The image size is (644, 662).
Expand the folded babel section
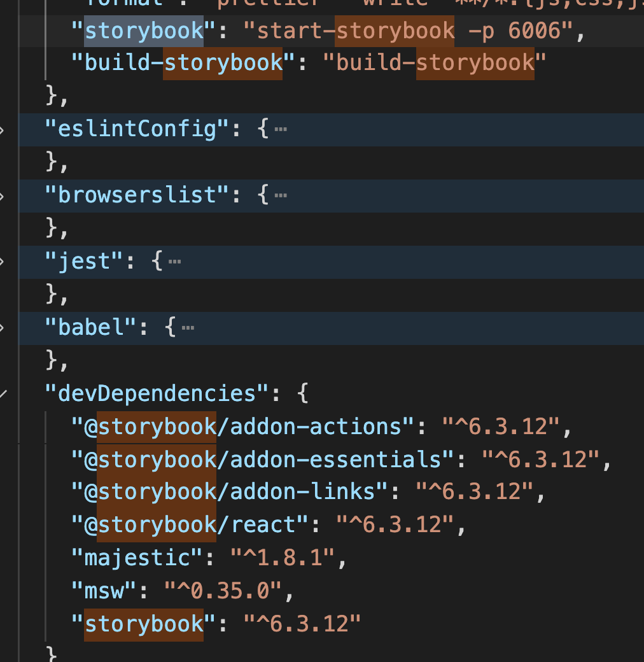coord(2,328)
